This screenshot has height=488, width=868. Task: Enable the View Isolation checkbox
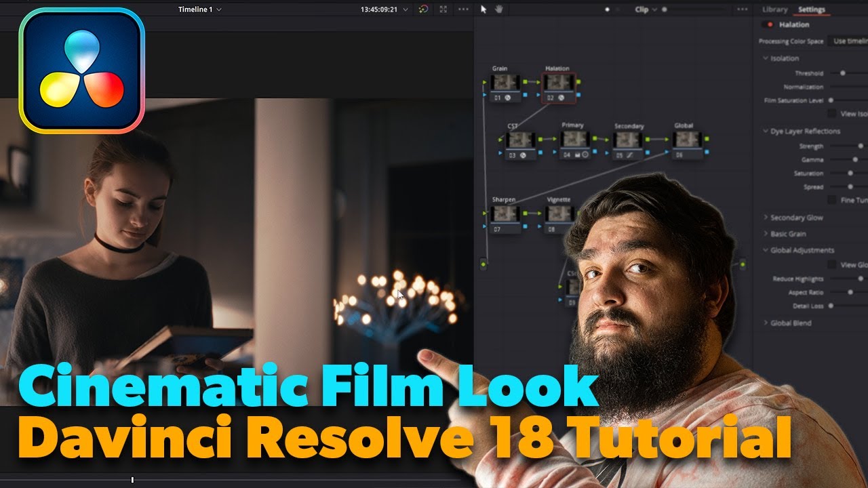[x=832, y=114]
